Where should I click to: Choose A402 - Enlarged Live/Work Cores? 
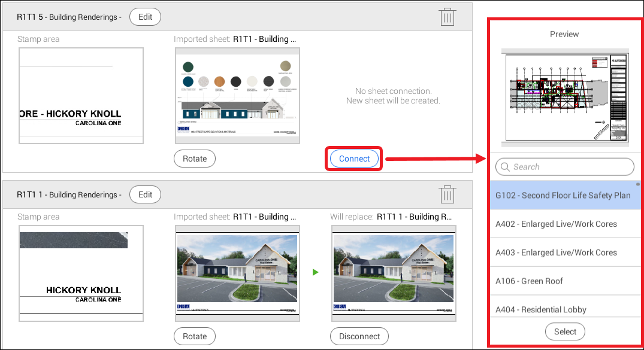(x=556, y=224)
